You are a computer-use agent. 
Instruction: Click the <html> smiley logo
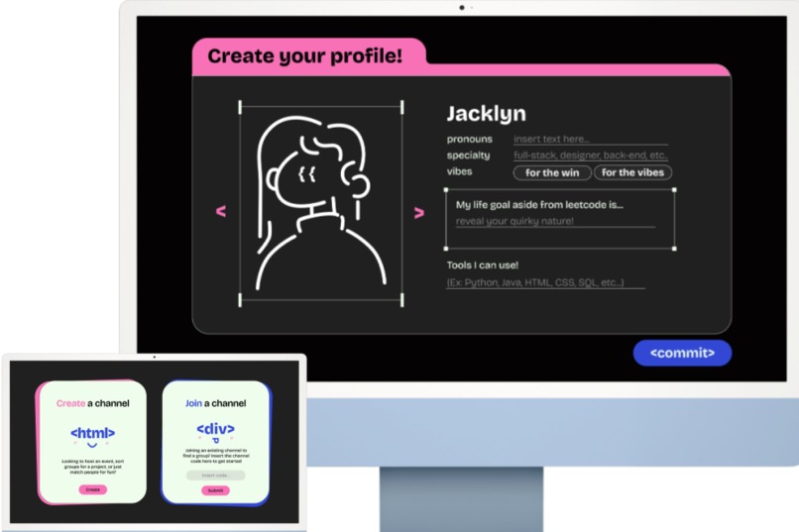tap(93, 436)
